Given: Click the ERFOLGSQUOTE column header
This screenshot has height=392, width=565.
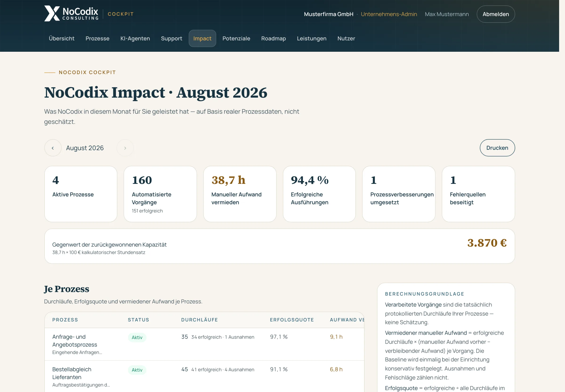Looking at the screenshot, I should pyautogui.click(x=292, y=320).
